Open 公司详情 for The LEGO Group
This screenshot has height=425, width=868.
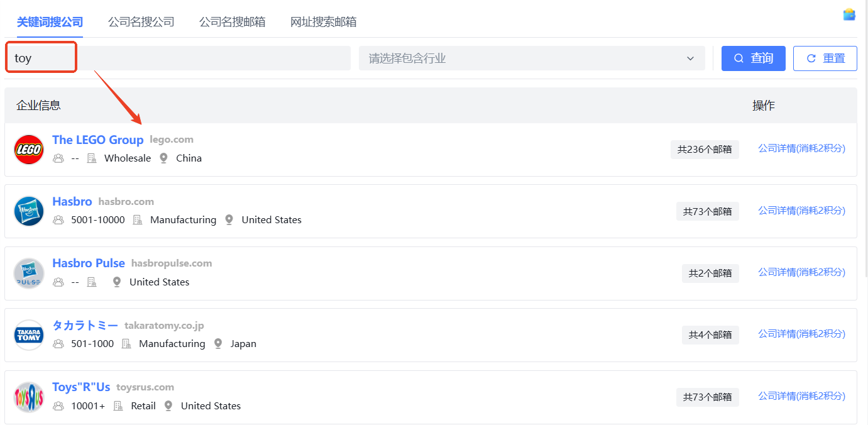pyautogui.click(x=802, y=148)
